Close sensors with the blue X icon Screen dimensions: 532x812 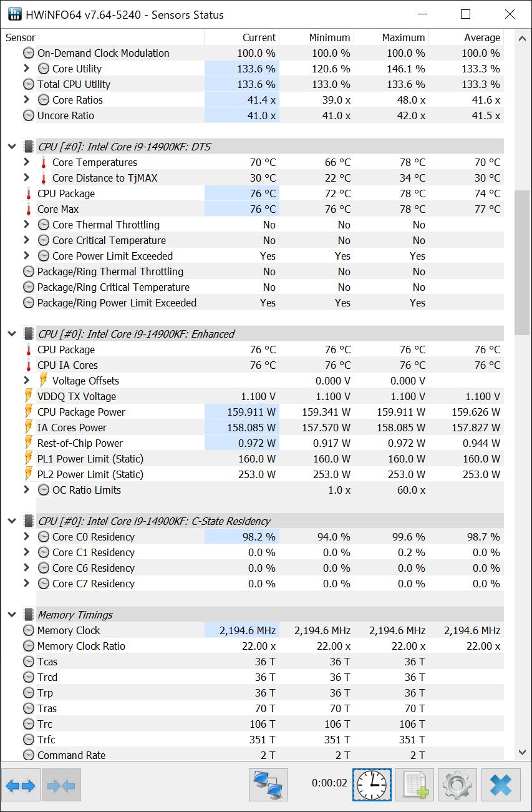coord(501,785)
